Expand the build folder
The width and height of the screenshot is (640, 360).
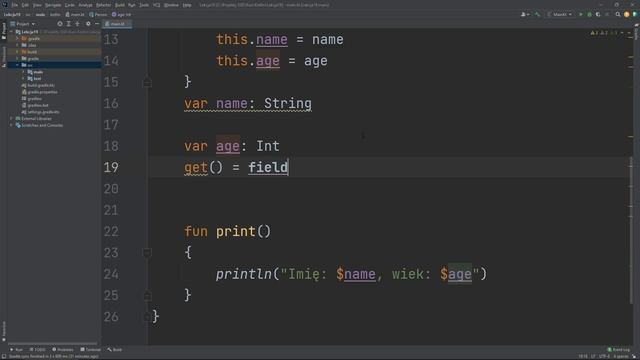18,52
